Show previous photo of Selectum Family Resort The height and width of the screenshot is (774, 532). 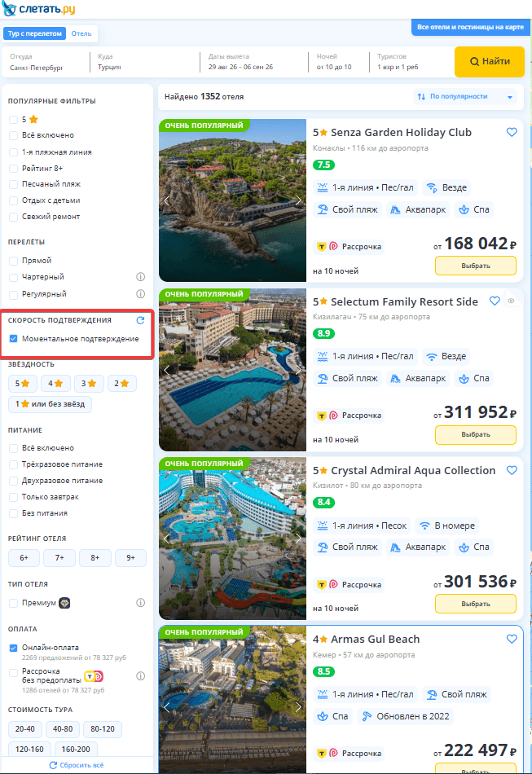coord(167,370)
